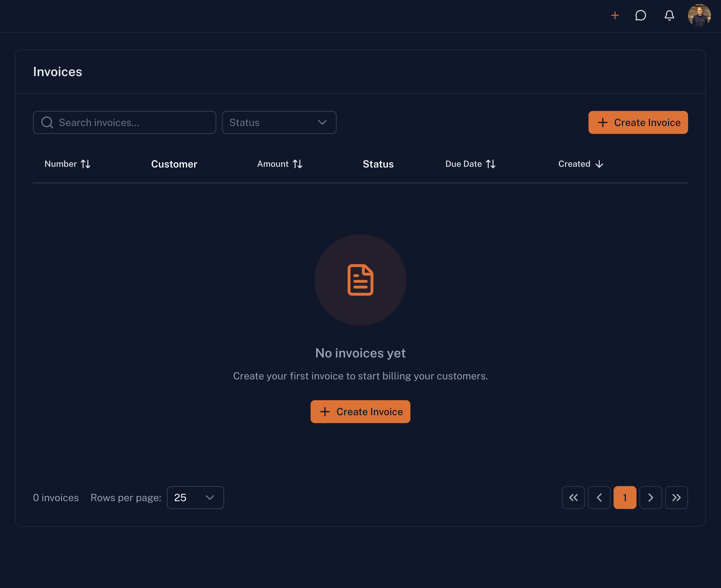Viewport: 721px width, 588px height.
Task: Go to next page with right chevron
Action: pos(651,498)
